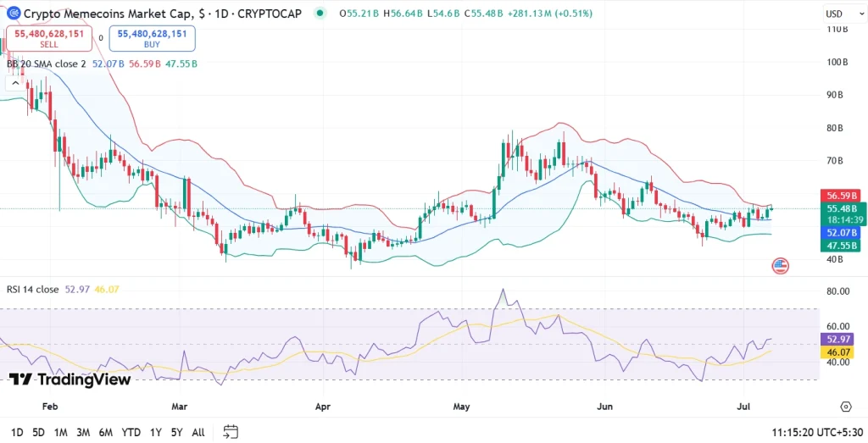The width and height of the screenshot is (868, 443).
Task: Click the green market status dot
Action: 319,14
